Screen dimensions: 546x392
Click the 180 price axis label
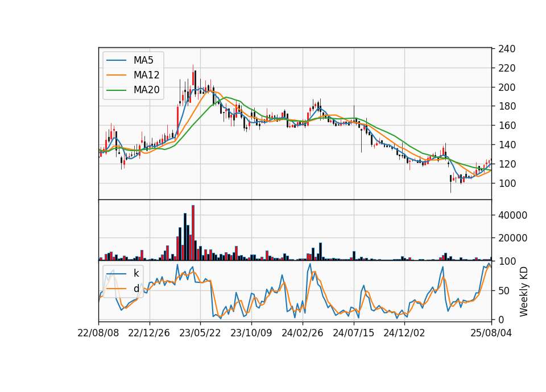click(x=507, y=106)
